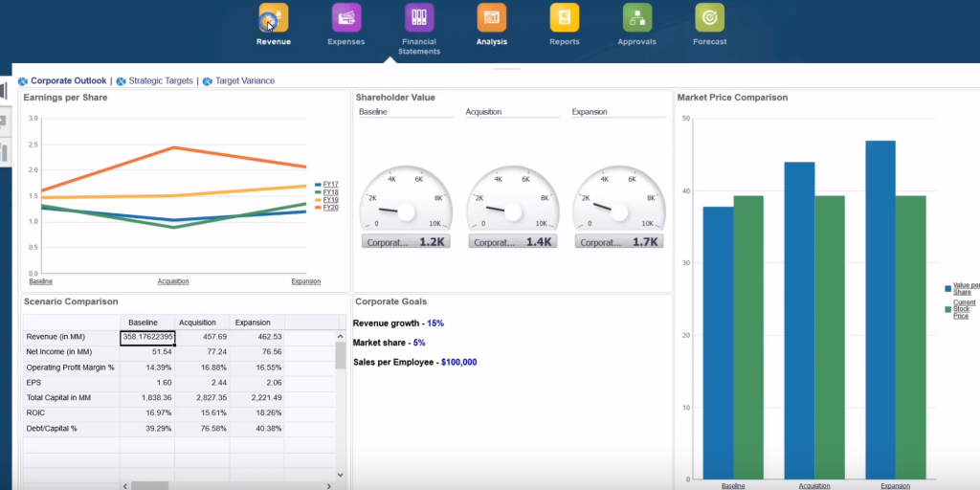Click scroll down arrow in Scenario Comparison

341,474
